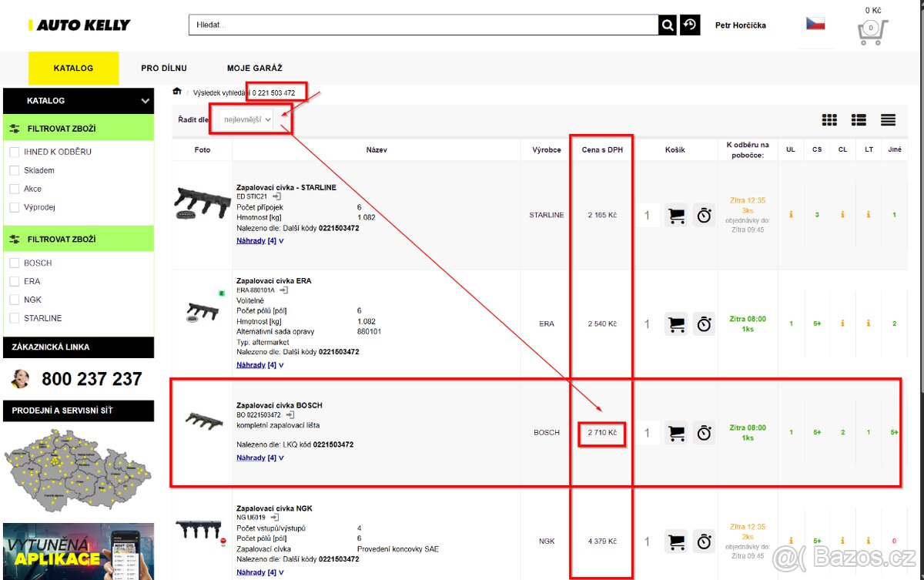This screenshot has width=924, height=580.
Task: Click the magnifier search icon
Action: 668,25
